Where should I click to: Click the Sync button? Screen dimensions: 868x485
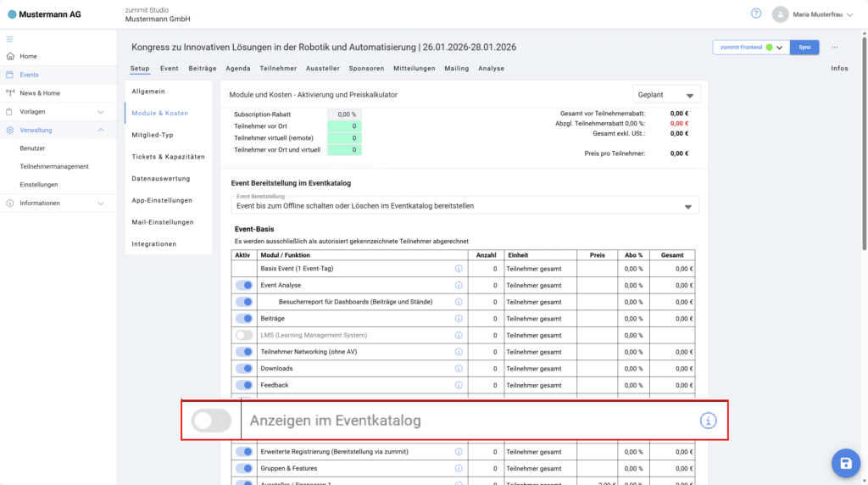point(804,47)
